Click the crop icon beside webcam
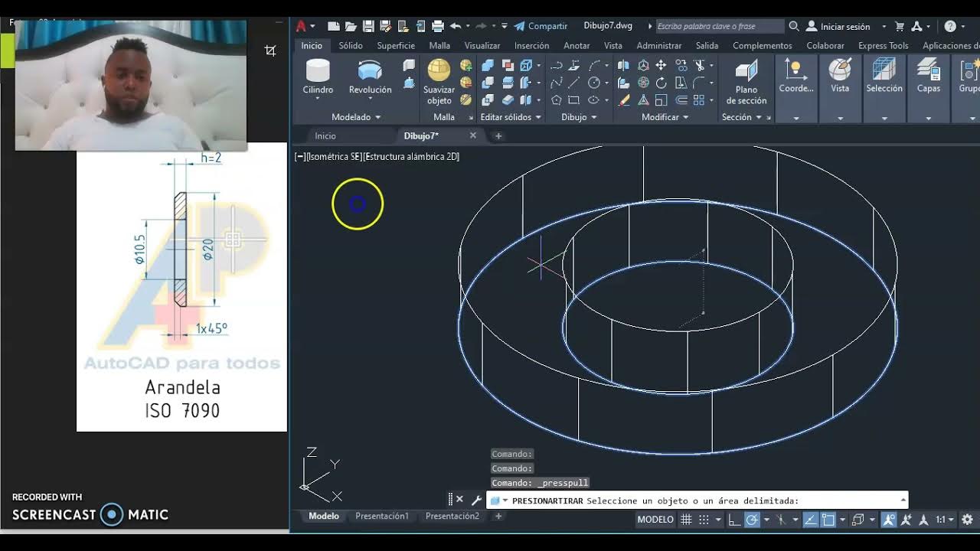The height and width of the screenshot is (551, 980). pyautogui.click(x=270, y=51)
